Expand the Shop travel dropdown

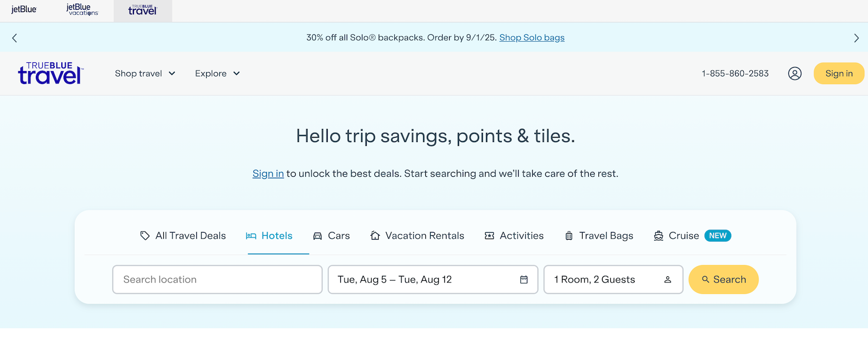pyautogui.click(x=145, y=74)
